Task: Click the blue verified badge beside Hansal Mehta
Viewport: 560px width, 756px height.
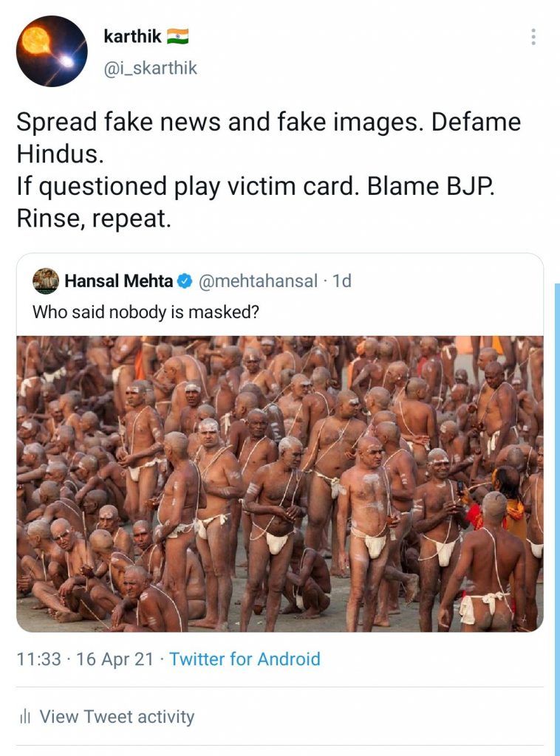Action: (185, 281)
